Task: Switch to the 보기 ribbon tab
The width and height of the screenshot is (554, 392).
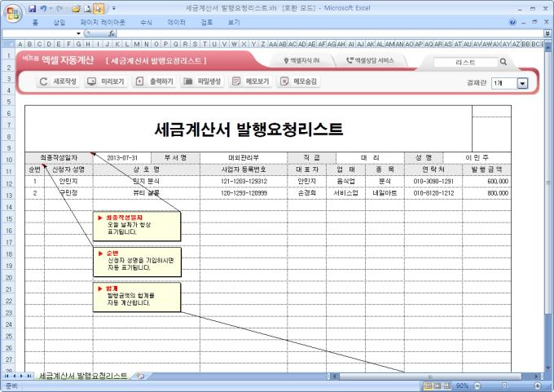Action: 234,22
